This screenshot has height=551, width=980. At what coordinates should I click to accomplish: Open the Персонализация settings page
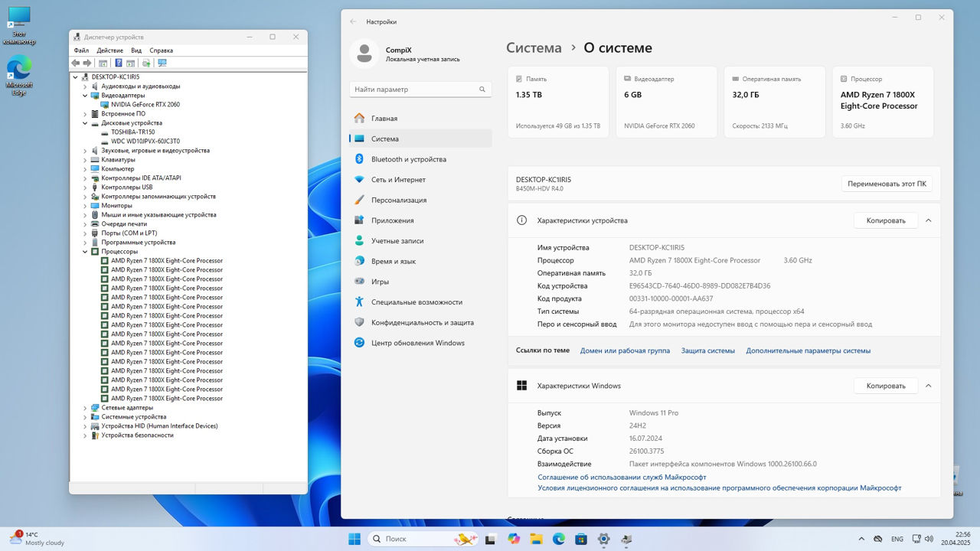click(420, 200)
